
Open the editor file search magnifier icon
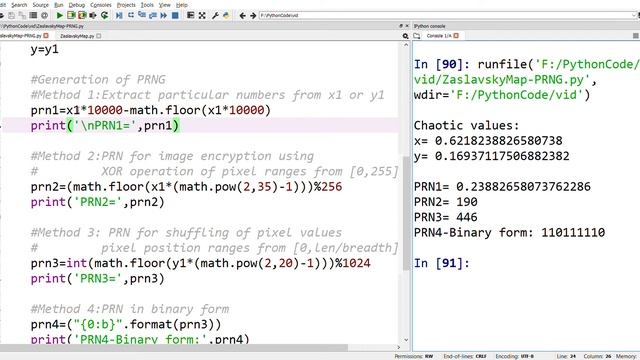click(x=405, y=36)
